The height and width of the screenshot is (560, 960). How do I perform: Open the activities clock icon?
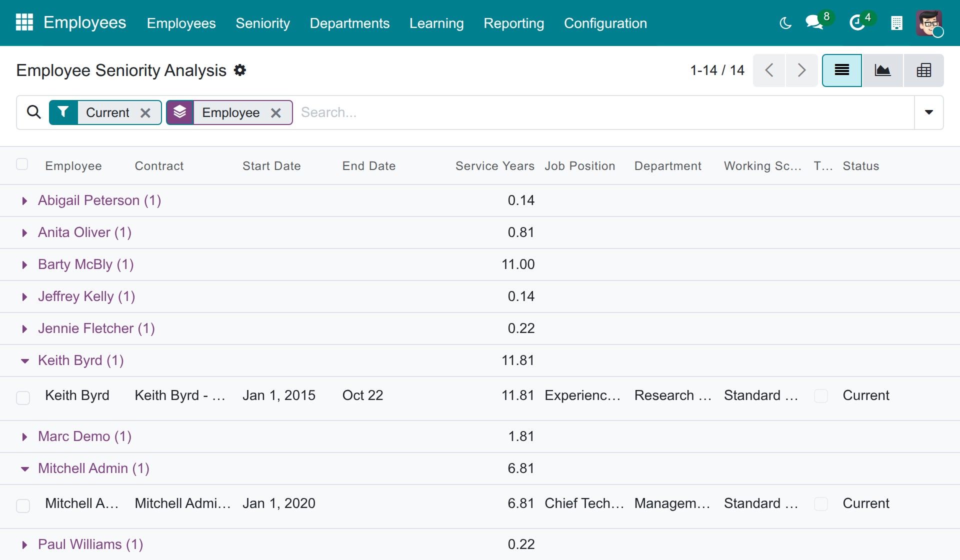click(858, 22)
